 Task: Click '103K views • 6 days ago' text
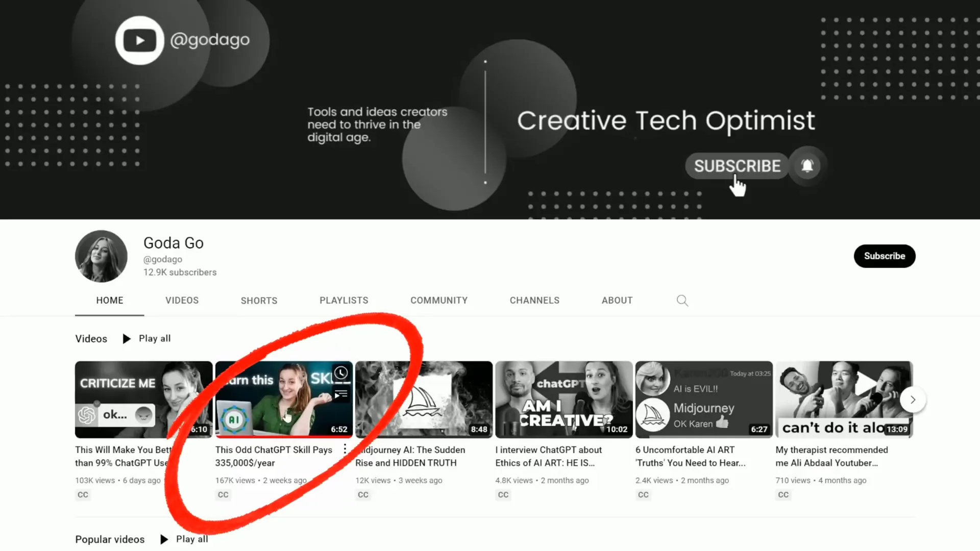tap(118, 481)
